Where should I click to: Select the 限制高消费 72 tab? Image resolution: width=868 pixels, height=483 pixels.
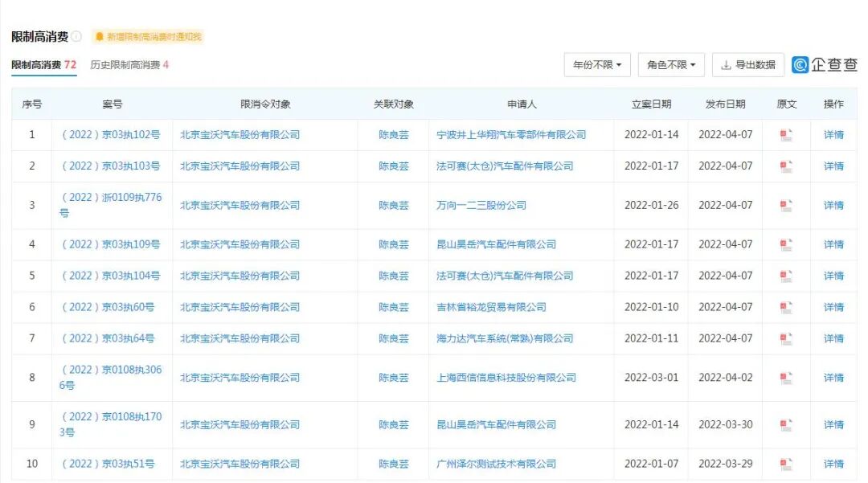coord(43,65)
